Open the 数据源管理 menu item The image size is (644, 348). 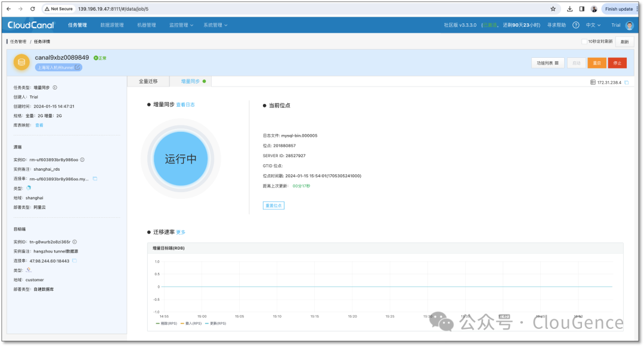click(112, 25)
